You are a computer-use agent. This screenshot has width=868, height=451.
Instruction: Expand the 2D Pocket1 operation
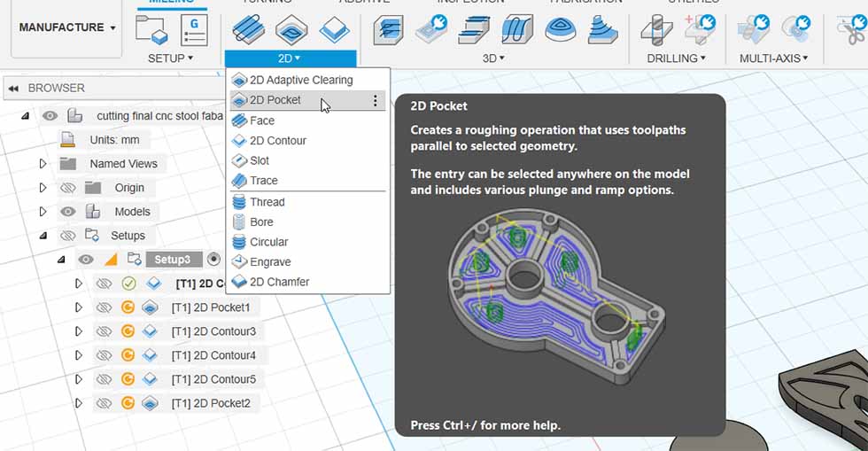79,307
